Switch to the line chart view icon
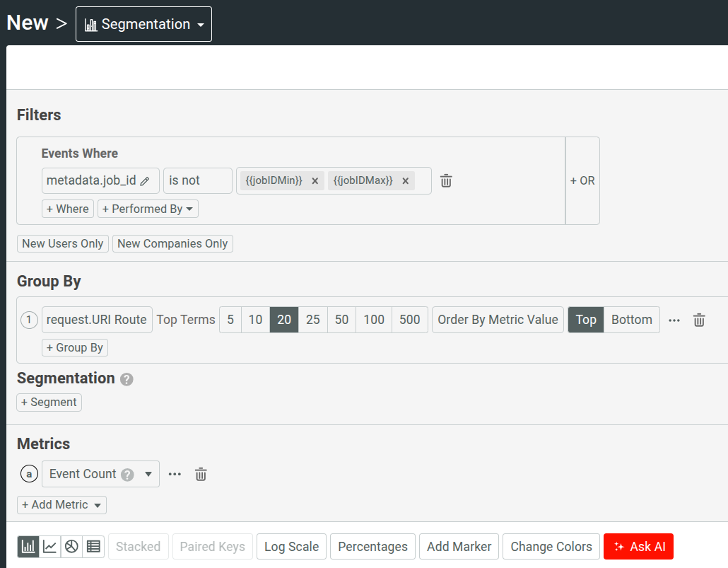 pyautogui.click(x=49, y=546)
